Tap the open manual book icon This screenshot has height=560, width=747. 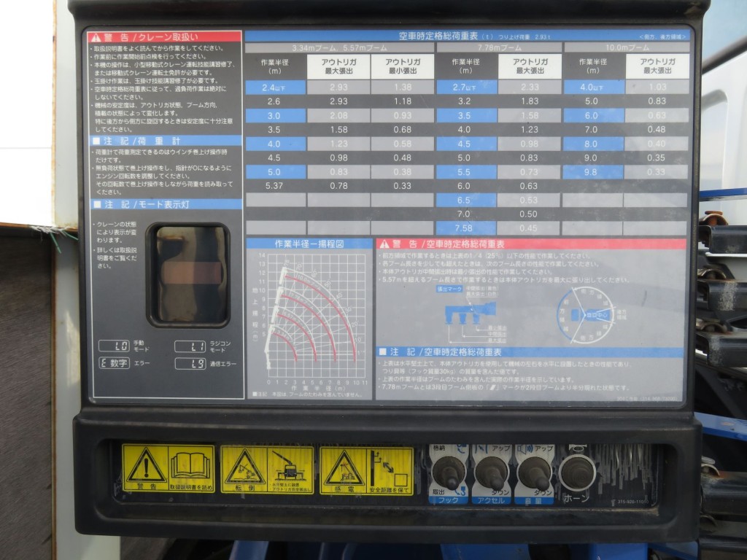[x=192, y=465]
